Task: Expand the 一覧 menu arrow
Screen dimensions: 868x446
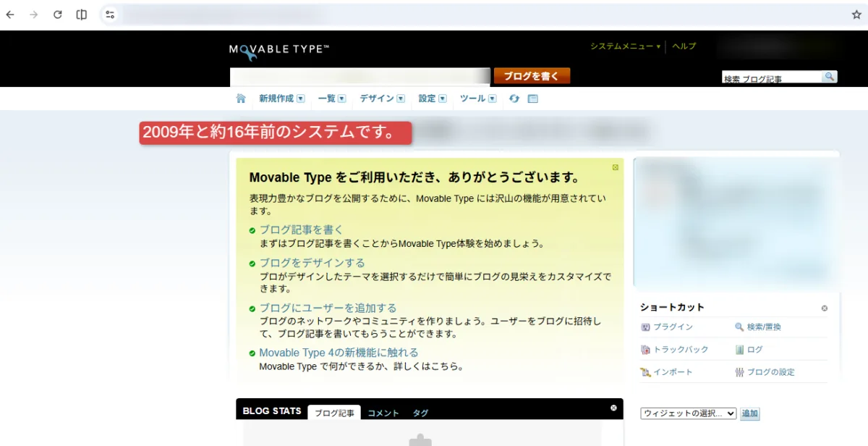Action: (342, 99)
